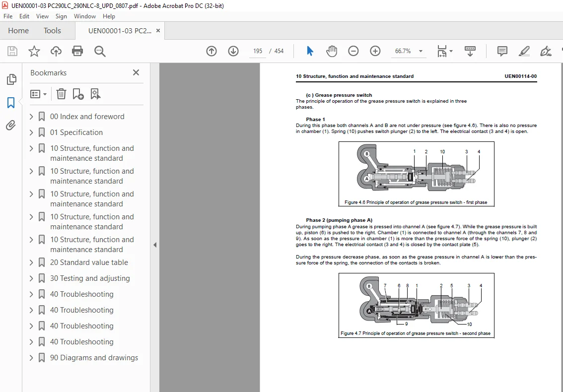This screenshot has height=392, width=563.
Task: Select 90 Diagrams and drawings bookmark
Action: tap(94, 358)
